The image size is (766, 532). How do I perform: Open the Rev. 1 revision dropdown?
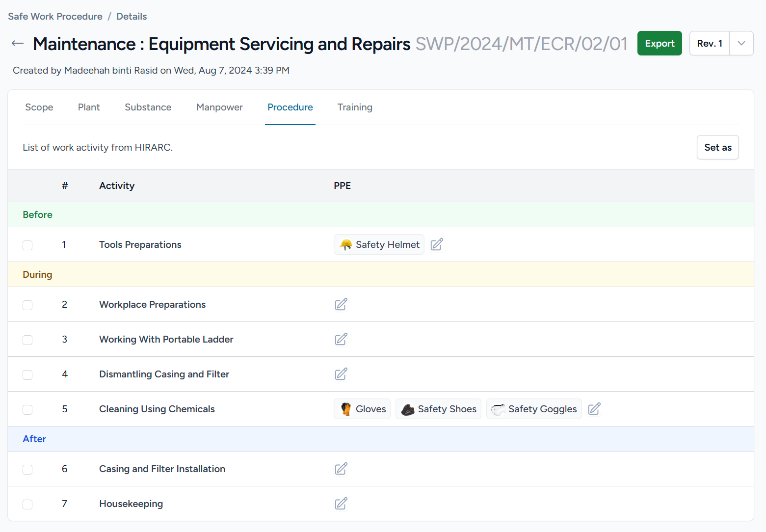click(741, 43)
